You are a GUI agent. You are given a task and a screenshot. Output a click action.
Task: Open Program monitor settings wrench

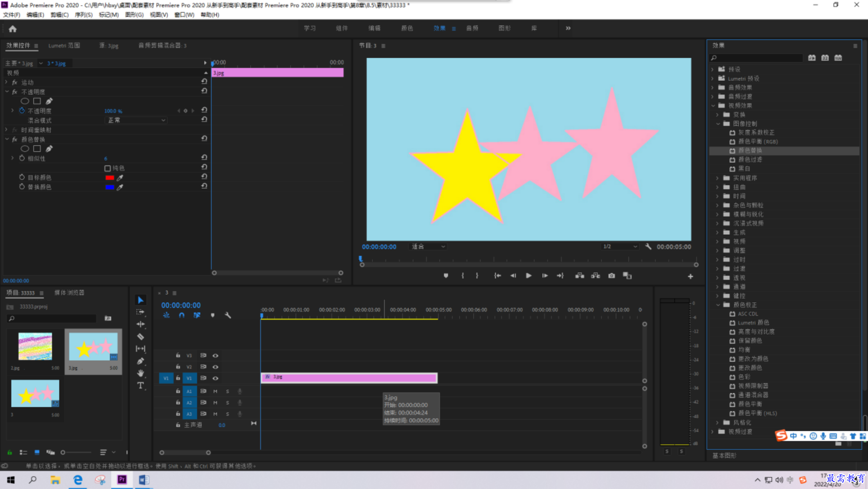(648, 247)
